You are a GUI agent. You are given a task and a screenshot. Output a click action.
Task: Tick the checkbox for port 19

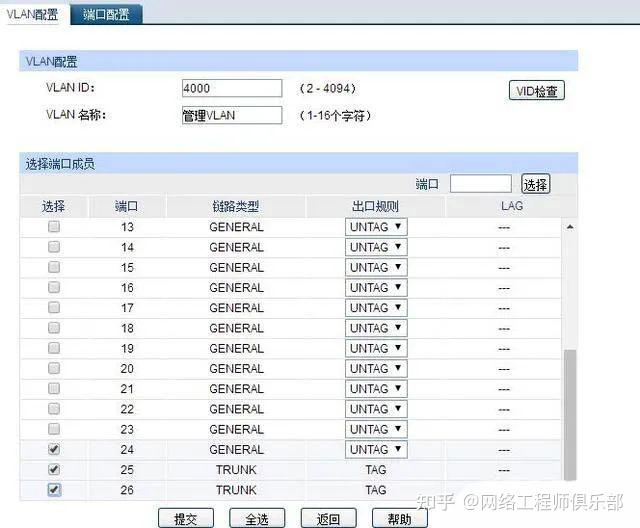point(54,348)
